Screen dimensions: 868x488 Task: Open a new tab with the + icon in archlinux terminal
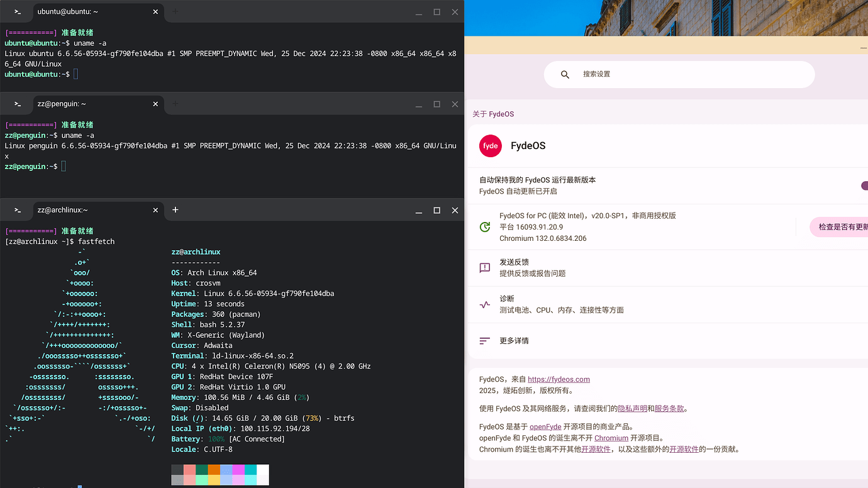click(175, 210)
